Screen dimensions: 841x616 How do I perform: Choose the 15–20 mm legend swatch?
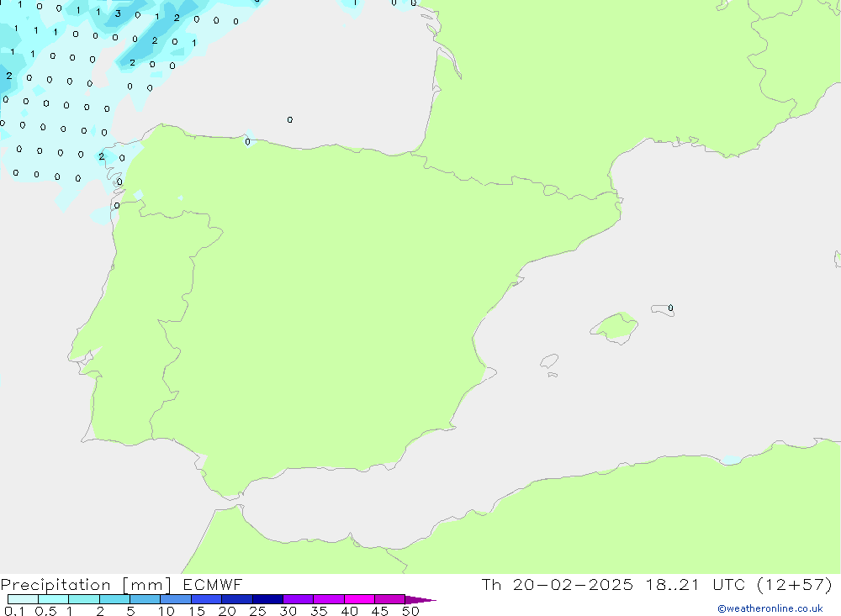point(207,599)
